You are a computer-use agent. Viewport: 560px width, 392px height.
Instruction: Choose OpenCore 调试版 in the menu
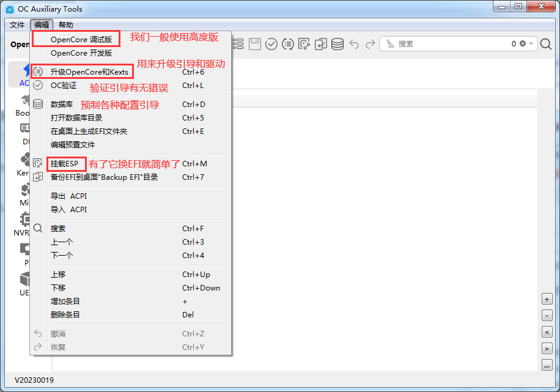click(81, 39)
